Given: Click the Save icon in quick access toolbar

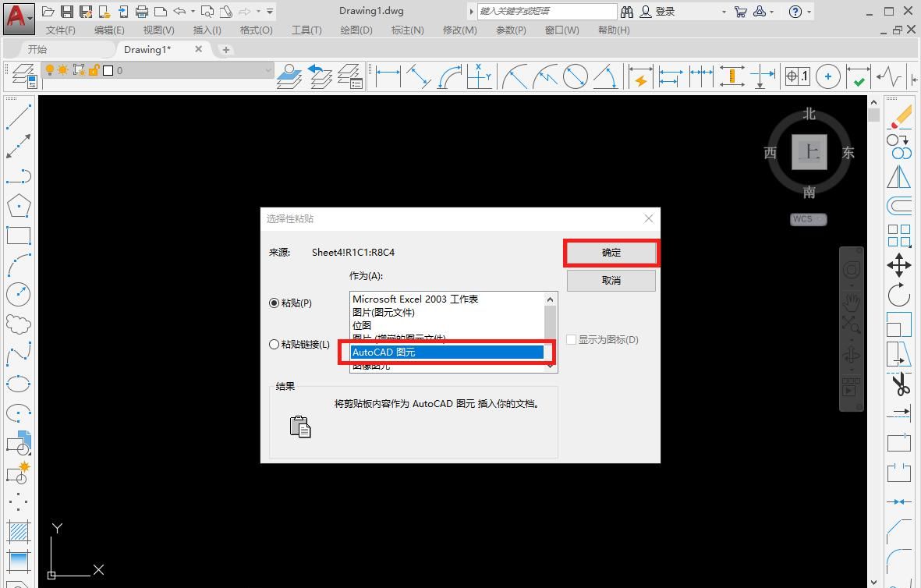Looking at the screenshot, I should [x=67, y=11].
